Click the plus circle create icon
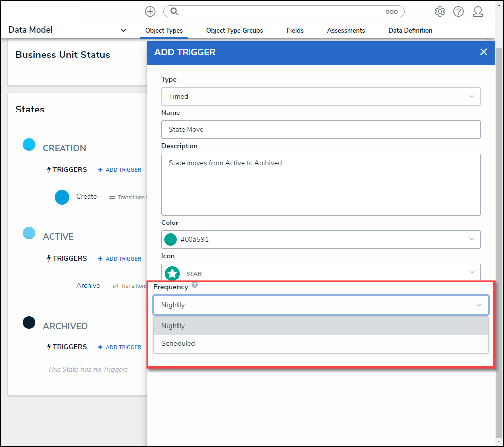This screenshot has height=447, width=504. pos(150,11)
